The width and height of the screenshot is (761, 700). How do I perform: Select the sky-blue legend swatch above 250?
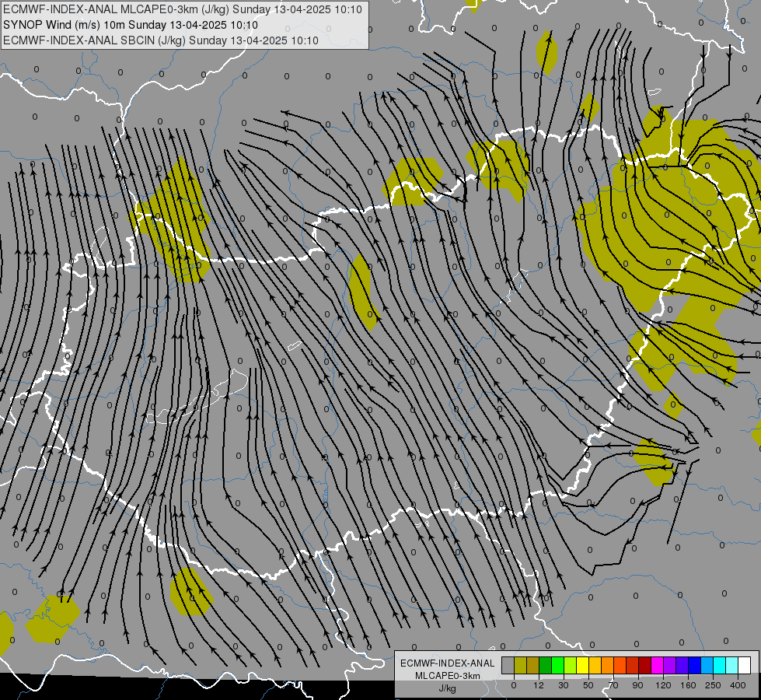(x=707, y=665)
